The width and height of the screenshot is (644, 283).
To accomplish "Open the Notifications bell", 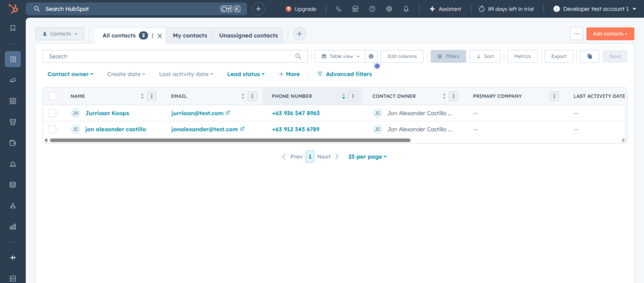I will pos(406,9).
